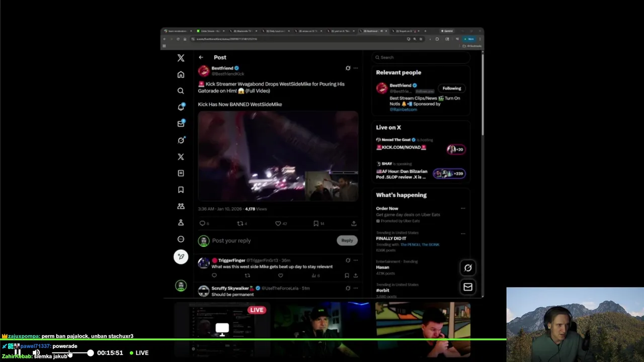This screenshot has width=644, height=362.
Task: Play the video in Bestfriend's post
Action: (x=278, y=156)
